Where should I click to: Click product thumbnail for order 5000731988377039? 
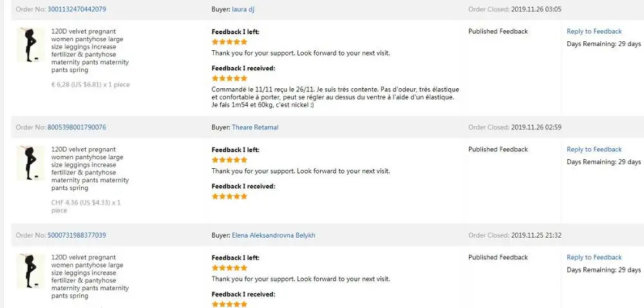tap(30, 271)
